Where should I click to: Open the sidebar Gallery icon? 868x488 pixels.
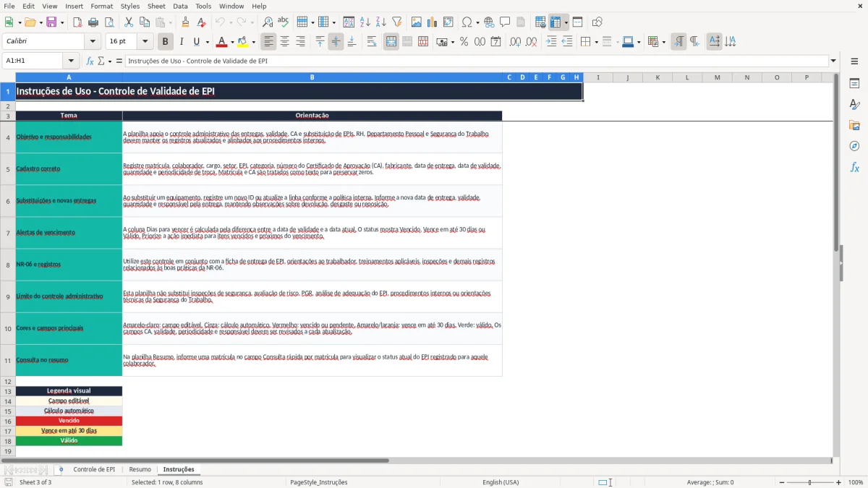tap(854, 125)
